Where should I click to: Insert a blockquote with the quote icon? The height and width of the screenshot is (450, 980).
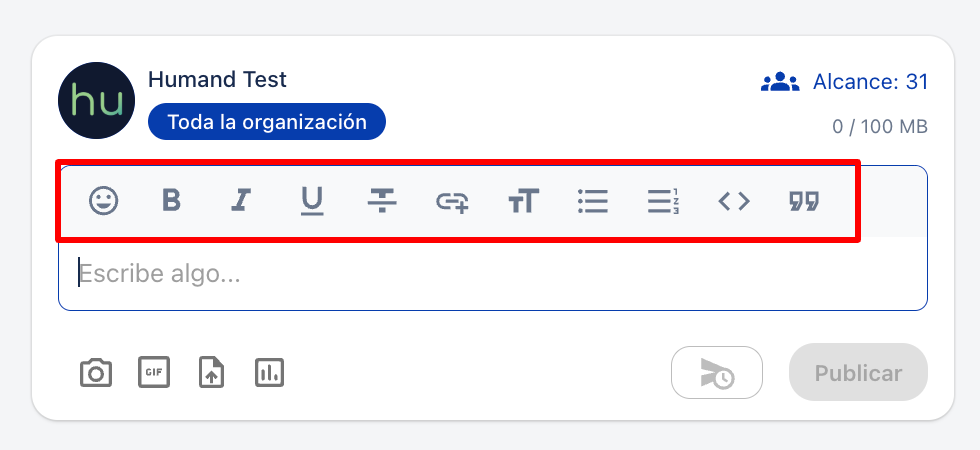[804, 201]
